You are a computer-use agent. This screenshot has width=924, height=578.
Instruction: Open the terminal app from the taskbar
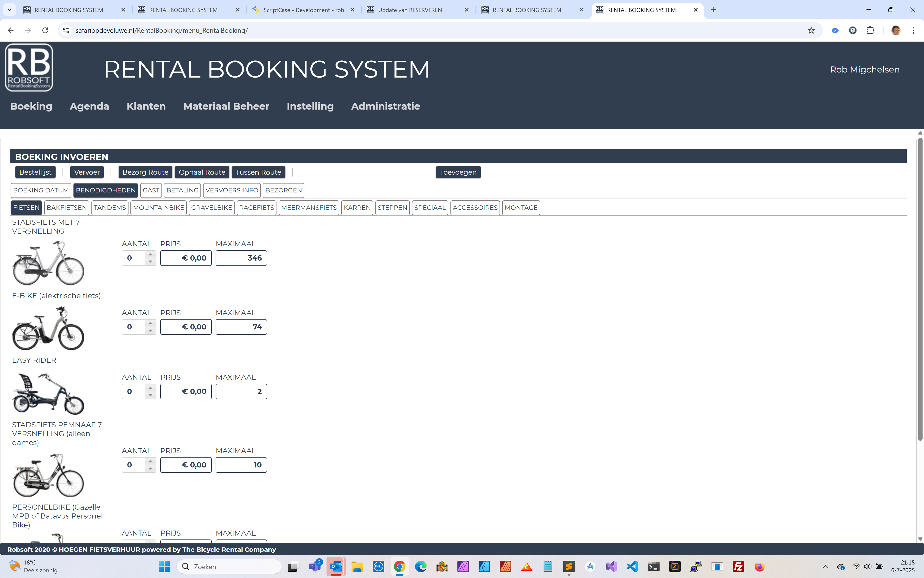click(654, 566)
